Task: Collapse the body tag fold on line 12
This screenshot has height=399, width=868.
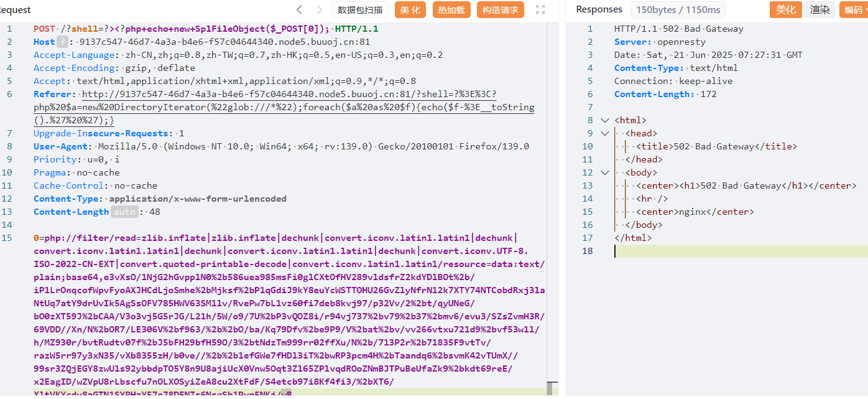Action: click(x=604, y=172)
